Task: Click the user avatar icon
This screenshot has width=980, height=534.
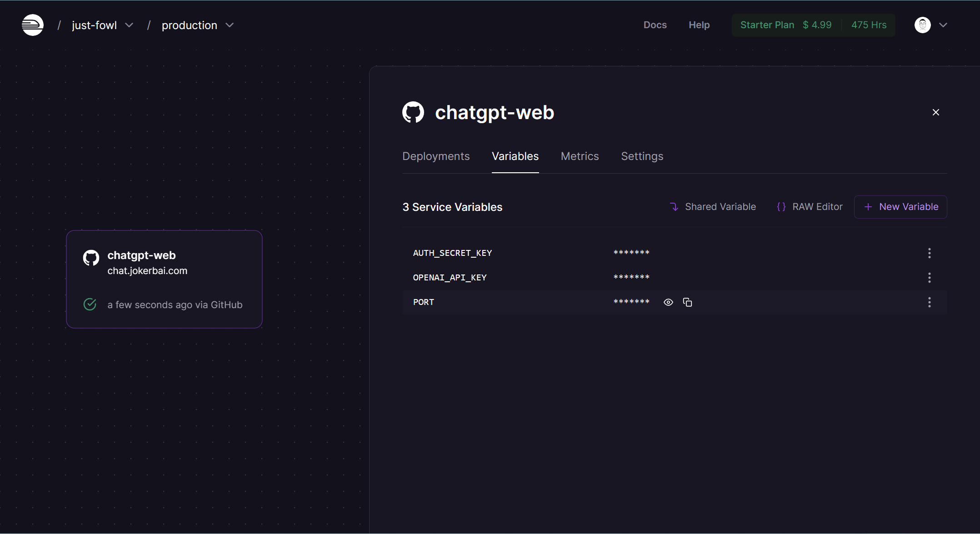Action: pyautogui.click(x=923, y=25)
